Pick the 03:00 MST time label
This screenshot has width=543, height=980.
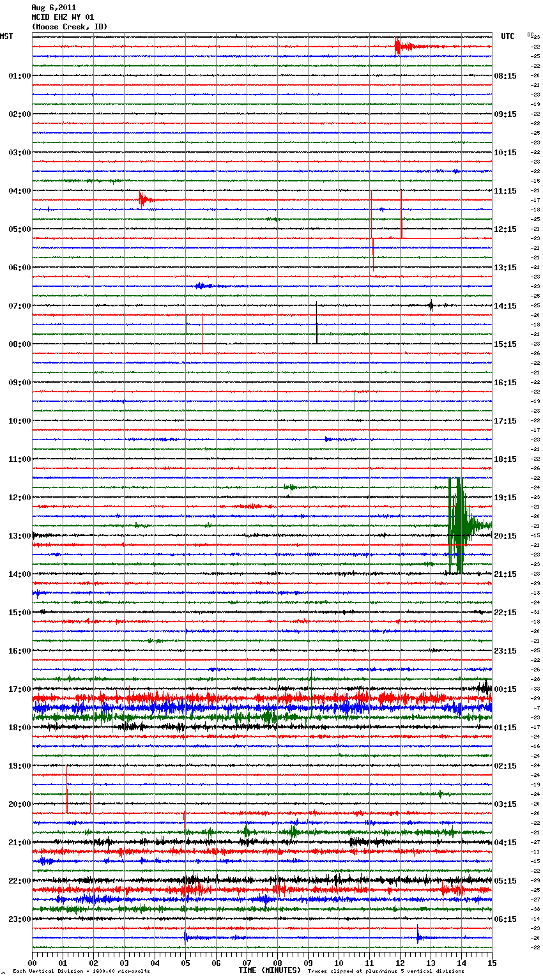[x=20, y=153]
